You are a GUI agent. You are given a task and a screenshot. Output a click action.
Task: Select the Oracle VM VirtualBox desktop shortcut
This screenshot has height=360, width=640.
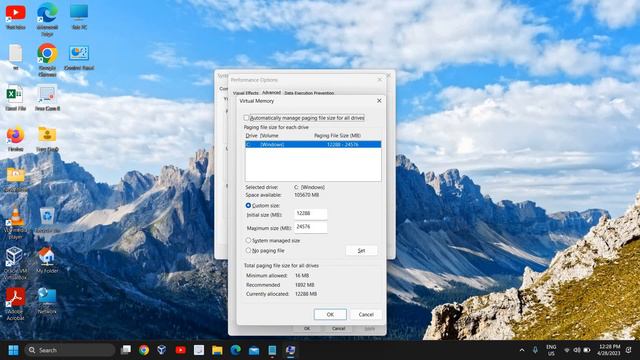point(16,263)
